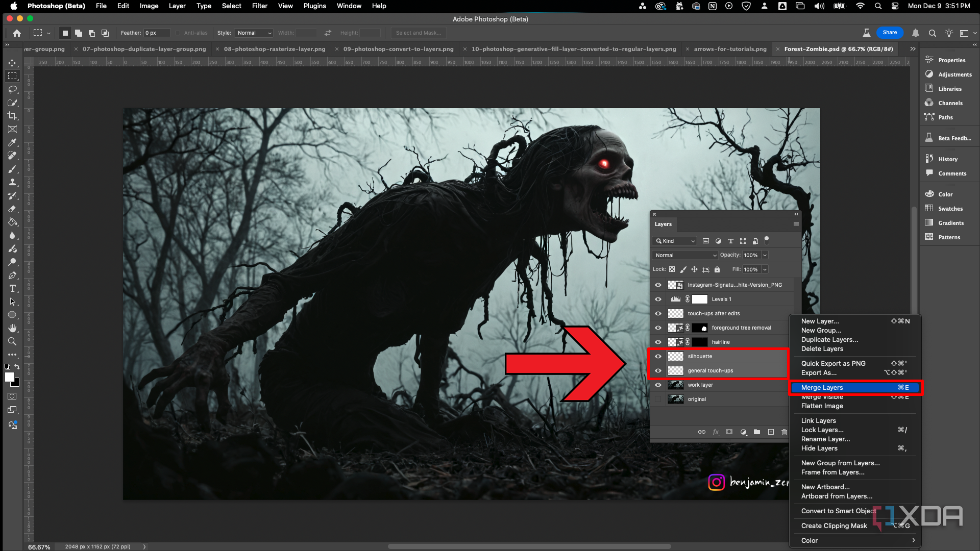Viewport: 980px width, 551px height.
Task: Open the Filter menu
Action: (x=259, y=6)
